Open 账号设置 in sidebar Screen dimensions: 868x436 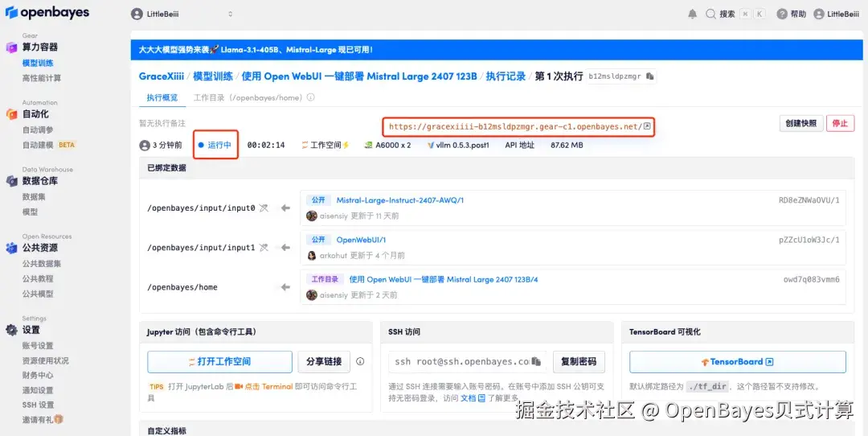click(x=39, y=346)
